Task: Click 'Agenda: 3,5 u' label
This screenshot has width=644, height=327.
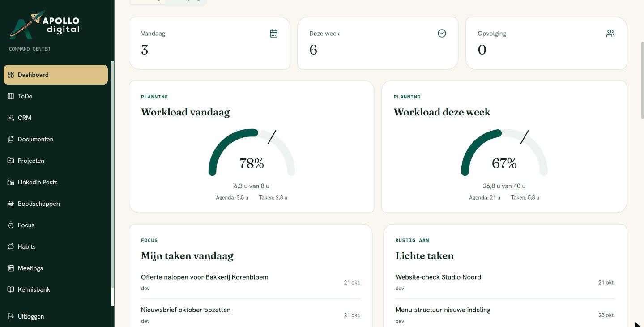Action: click(232, 197)
